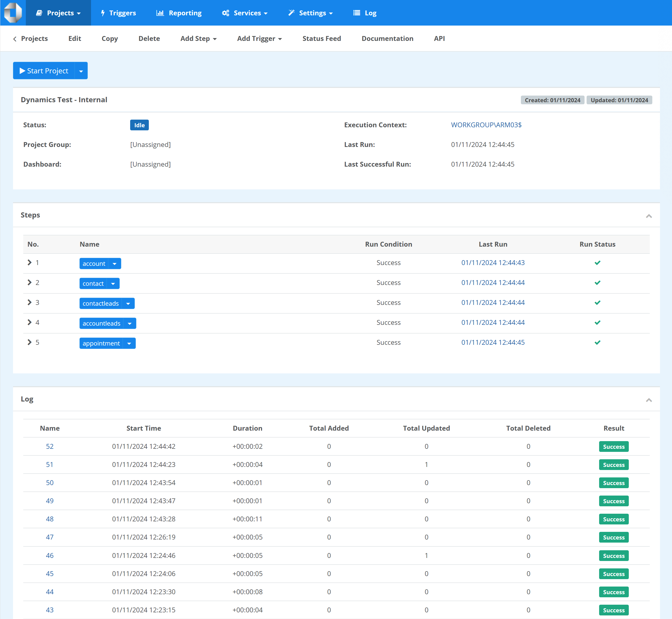Click the Updated: 01/11/2024 badge
Image resolution: width=672 pixels, height=619 pixels.
[x=619, y=100]
